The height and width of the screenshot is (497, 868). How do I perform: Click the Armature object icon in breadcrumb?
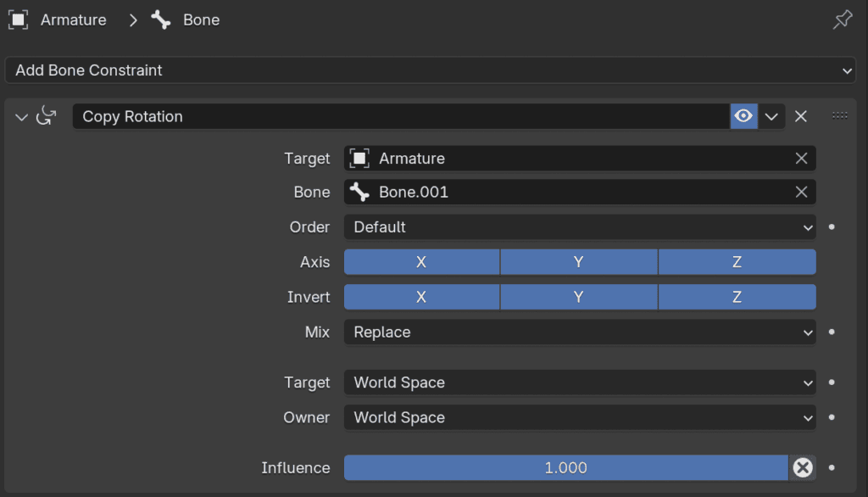pyautogui.click(x=19, y=20)
